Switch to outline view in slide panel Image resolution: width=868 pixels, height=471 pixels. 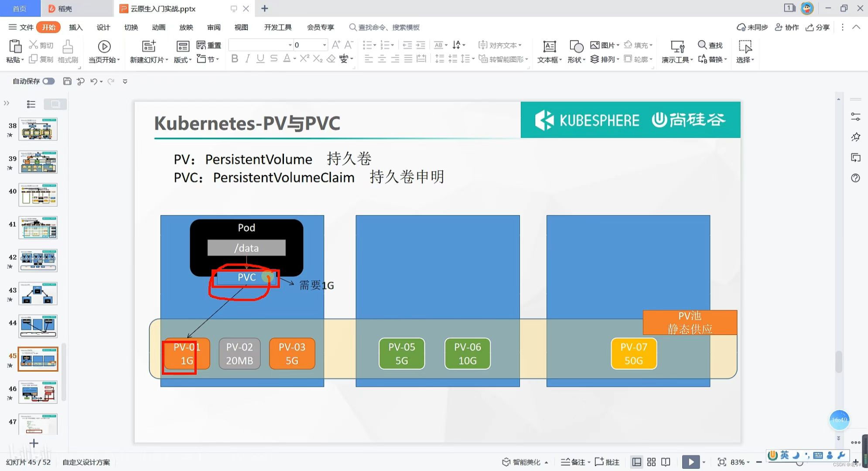(x=31, y=104)
